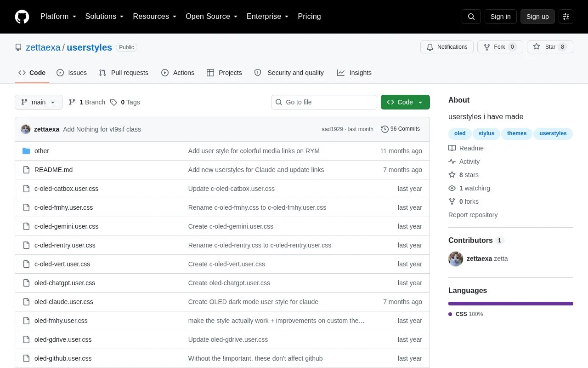
Task: Open the search magnifier button
Action: pos(471,17)
